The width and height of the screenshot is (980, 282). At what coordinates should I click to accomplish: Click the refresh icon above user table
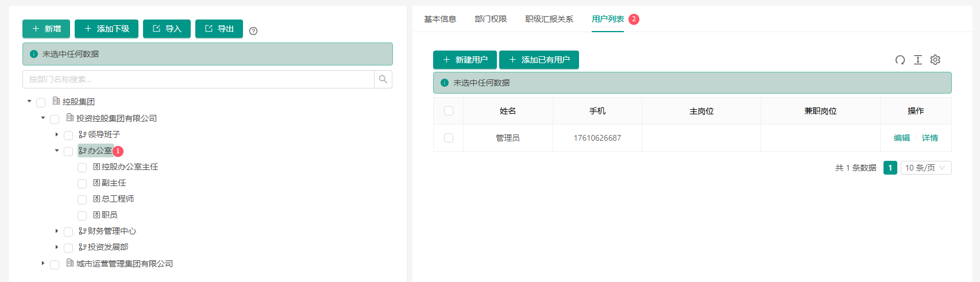coord(900,60)
